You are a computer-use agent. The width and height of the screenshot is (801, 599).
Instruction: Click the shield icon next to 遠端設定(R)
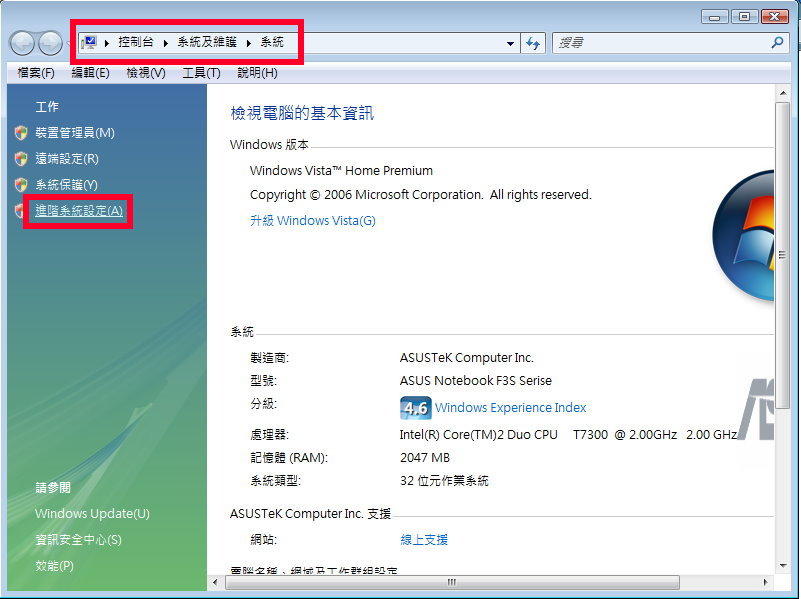pyautogui.click(x=21, y=159)
